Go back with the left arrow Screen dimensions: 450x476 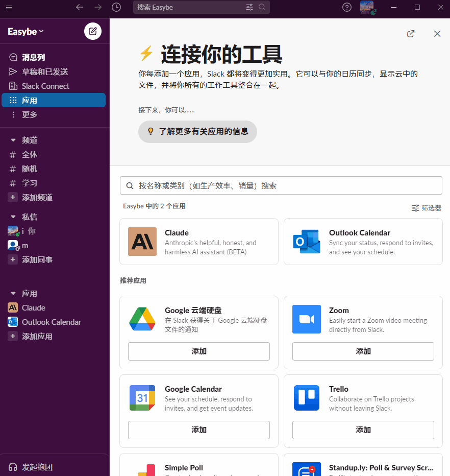pos(80,7)
